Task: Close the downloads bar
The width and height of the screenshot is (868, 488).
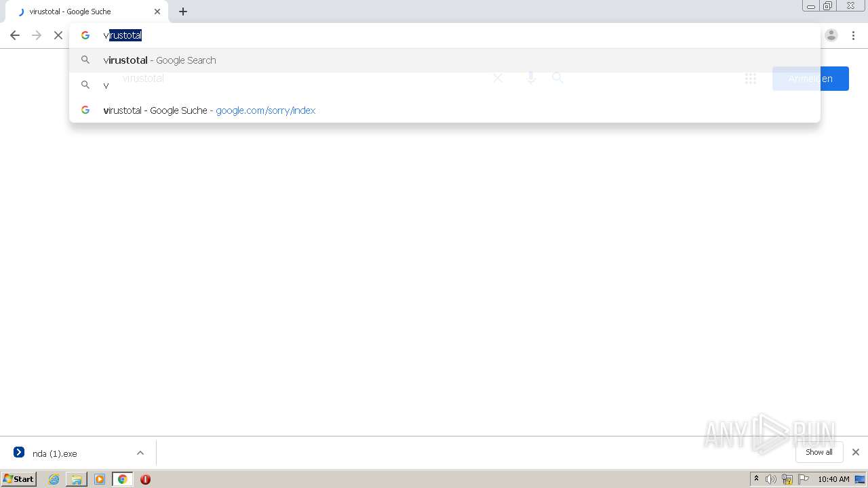Action: click(855, 452)
